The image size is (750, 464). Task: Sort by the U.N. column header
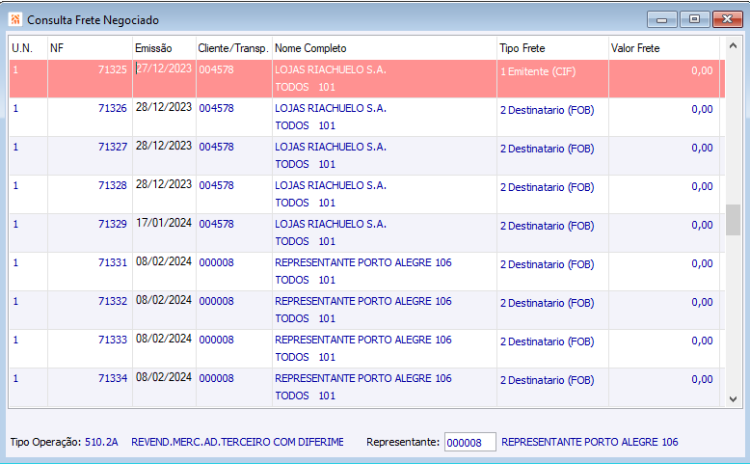click(28, 48)
